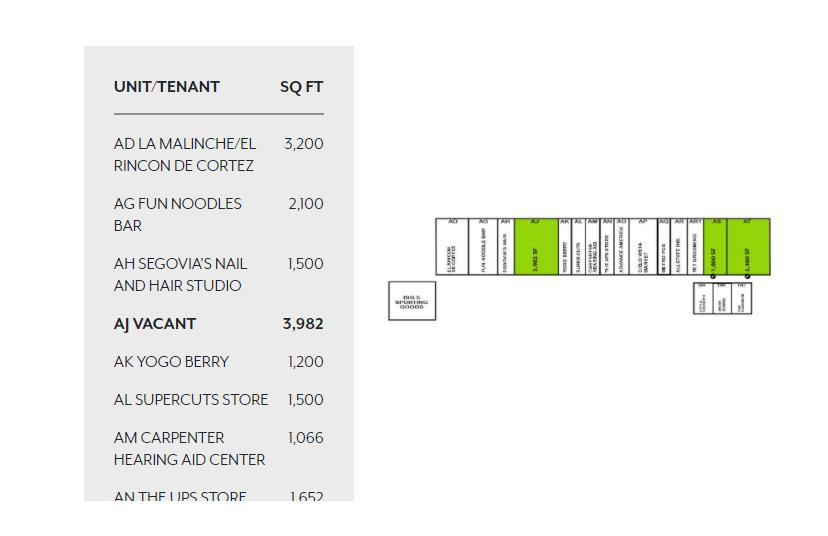Viewport: 828px width, 536px height.
Task: Click Fun Noodle Bar unit AG on plan
Action: point(484,248)
